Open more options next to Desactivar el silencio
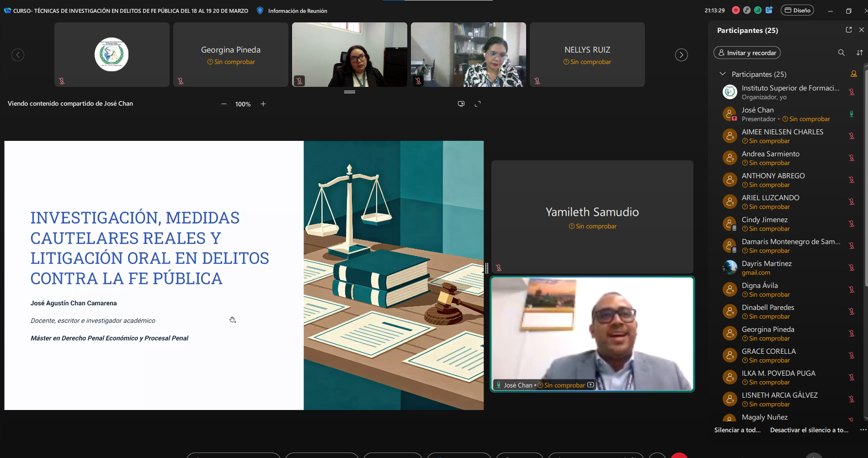 click(x=863, y=430)
